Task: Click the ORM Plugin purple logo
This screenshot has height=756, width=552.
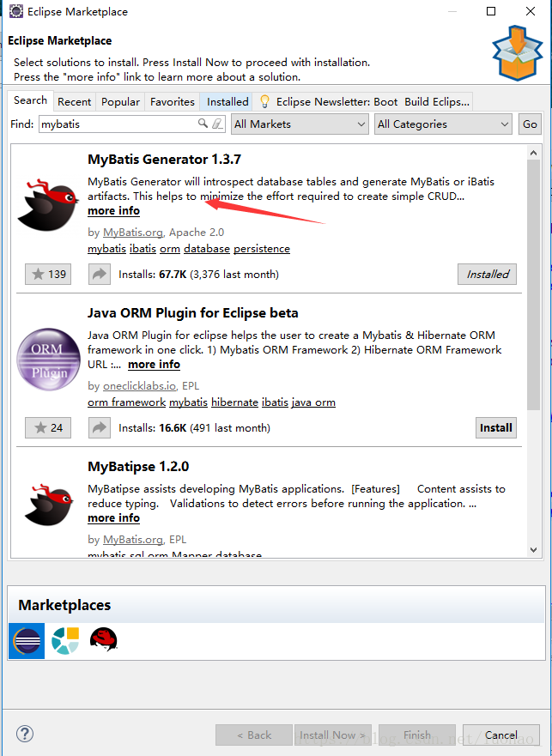Action: coord(48,360)
